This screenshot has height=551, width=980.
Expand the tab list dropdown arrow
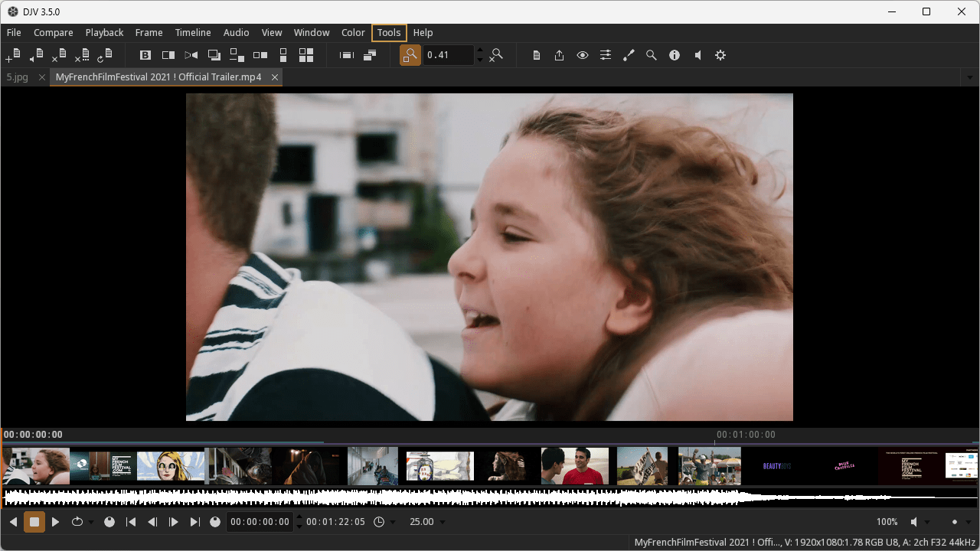(x=971, y=77)
